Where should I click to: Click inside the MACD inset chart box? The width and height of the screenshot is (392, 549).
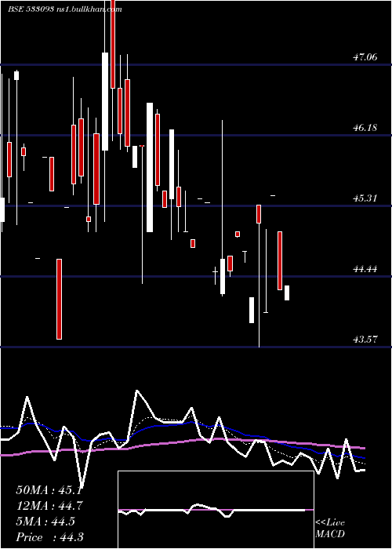click(216, 510)
